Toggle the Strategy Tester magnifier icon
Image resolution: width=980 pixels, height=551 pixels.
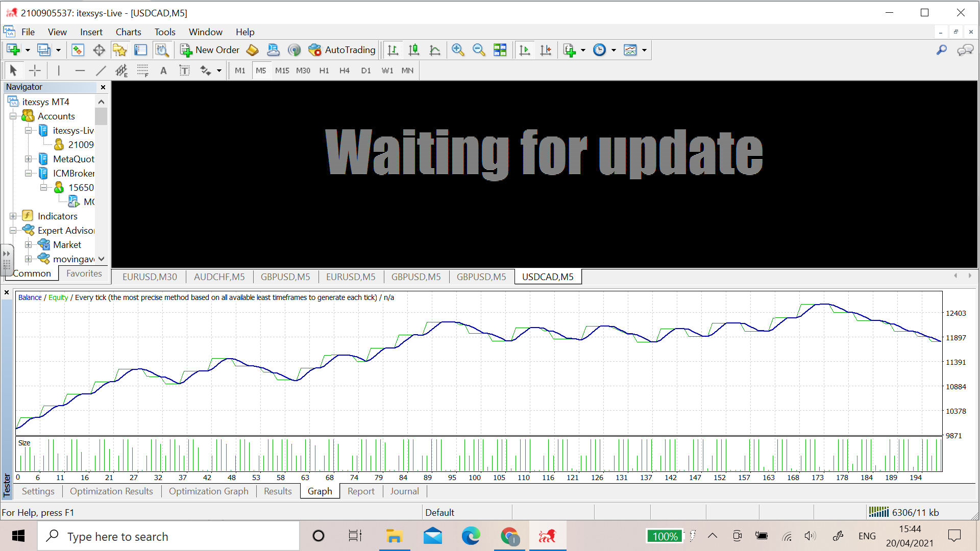point(162,50)
